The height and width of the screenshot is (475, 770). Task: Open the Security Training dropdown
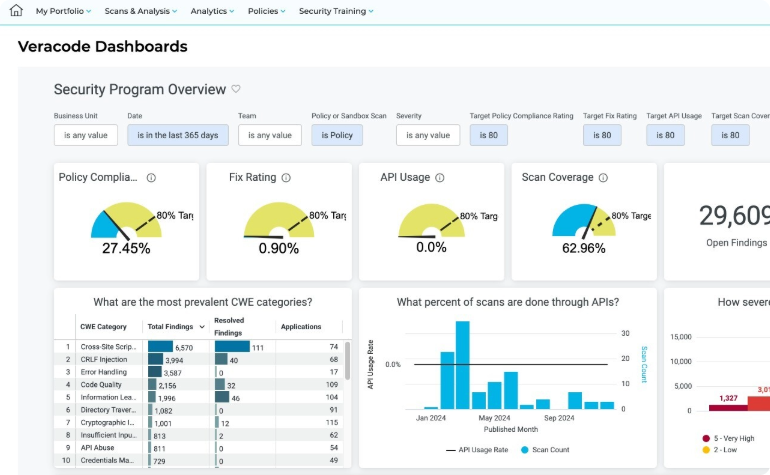pyautogui.click(x=336, y=11)
